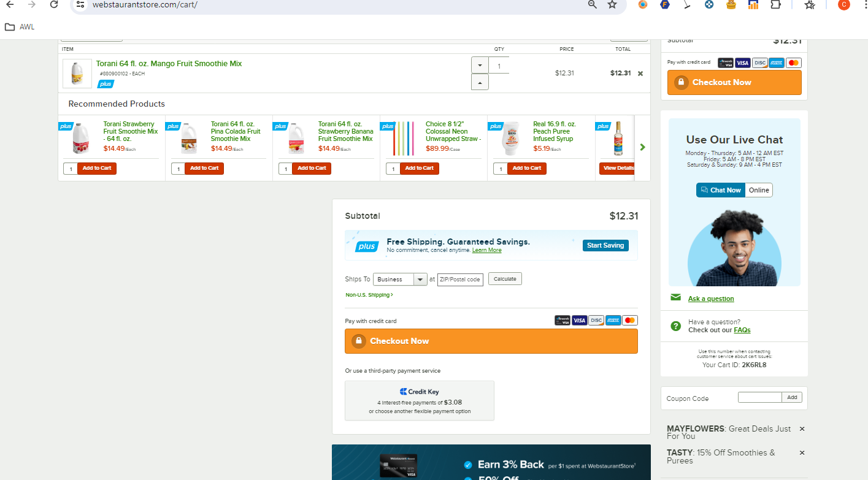Click the green question mark help icon

(x=675, y=326)
